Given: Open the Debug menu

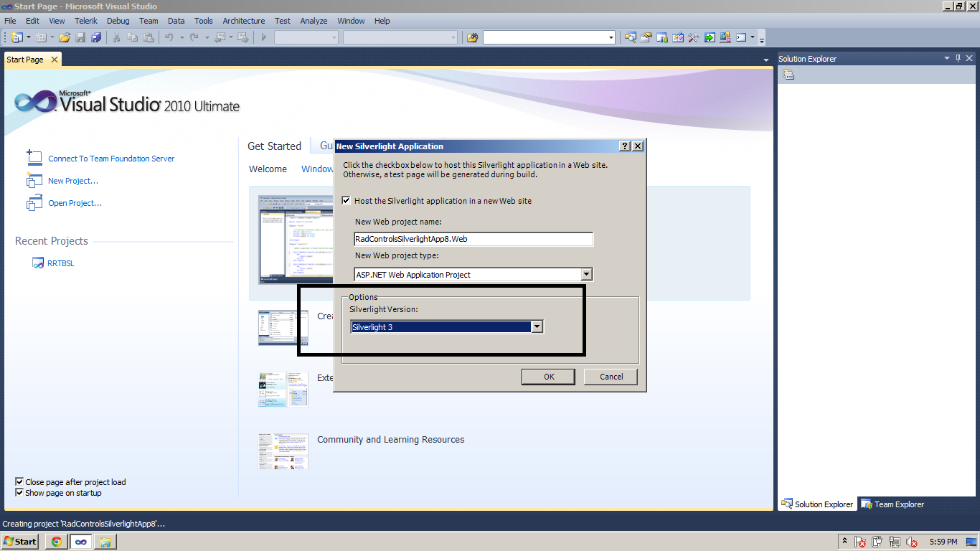Looking at the screenshot, I should pos(118,21).
